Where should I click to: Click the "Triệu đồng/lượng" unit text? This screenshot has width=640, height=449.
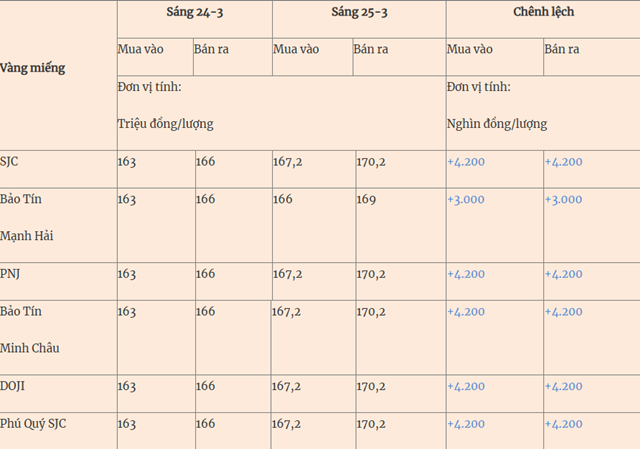tap(165, 124)
